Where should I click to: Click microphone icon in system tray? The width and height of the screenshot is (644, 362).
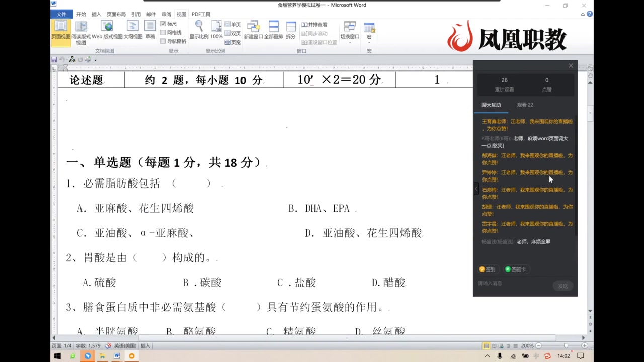click(500, 356)
